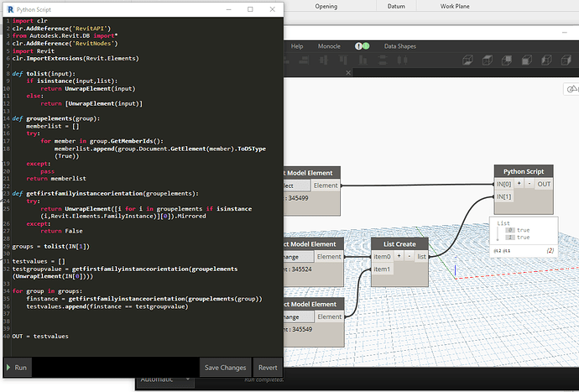Click the fifth cube view icon in the Dynamo toolbar
The width and height of the screenshot is (579, 392).
click(546, 60)
